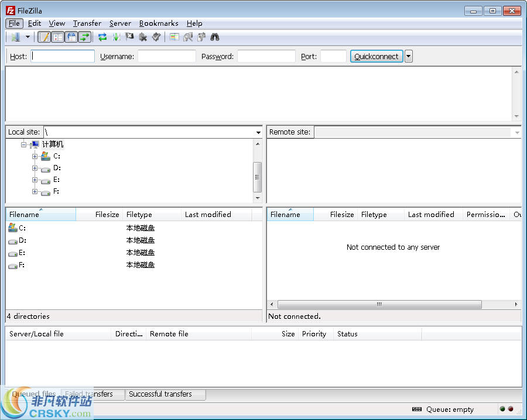Toggle local directory tree display

pos(58,37)
